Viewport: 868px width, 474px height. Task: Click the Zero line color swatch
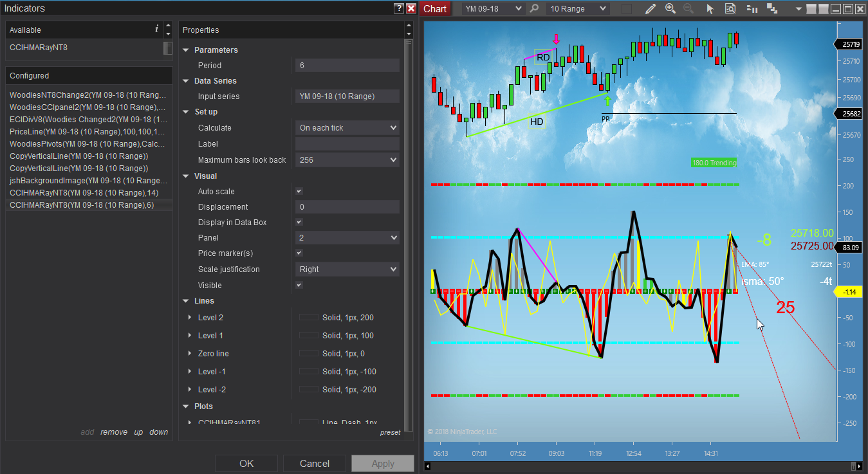click(309, 354)
